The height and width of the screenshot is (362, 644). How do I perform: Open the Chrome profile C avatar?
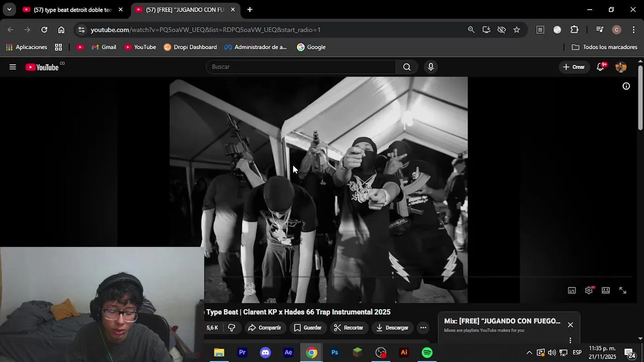617,30
